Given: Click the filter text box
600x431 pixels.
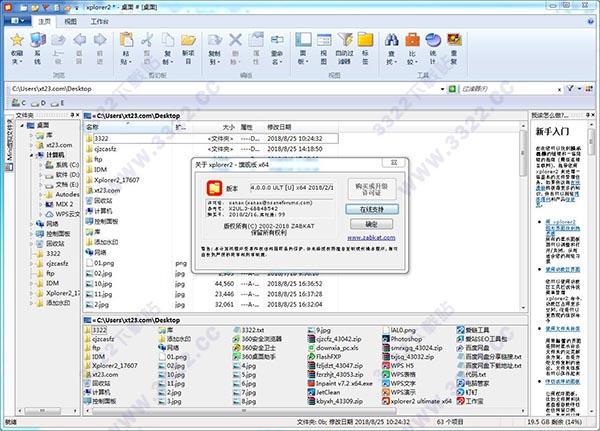Looking at the screenshot, I should click(x=507, y=89).
